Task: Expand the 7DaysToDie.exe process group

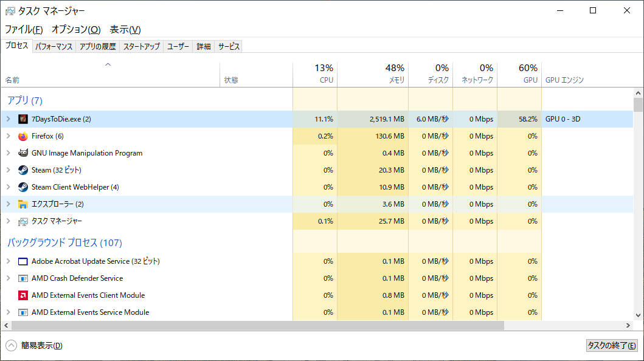Action: (x=9, y=119)
